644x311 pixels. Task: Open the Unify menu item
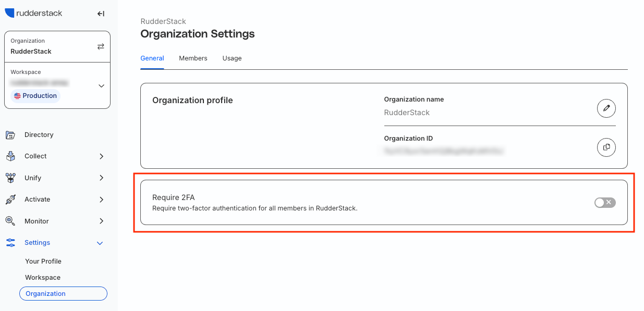click(33, 178)
